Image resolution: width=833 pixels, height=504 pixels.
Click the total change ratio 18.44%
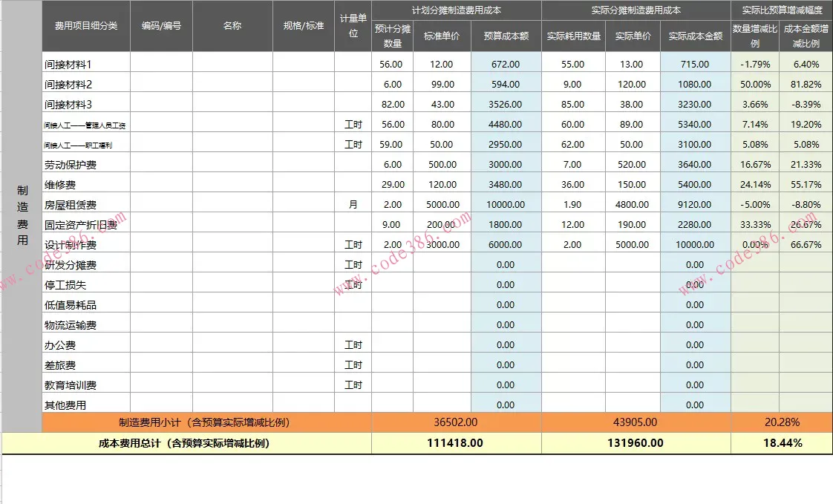pos(782,443)
